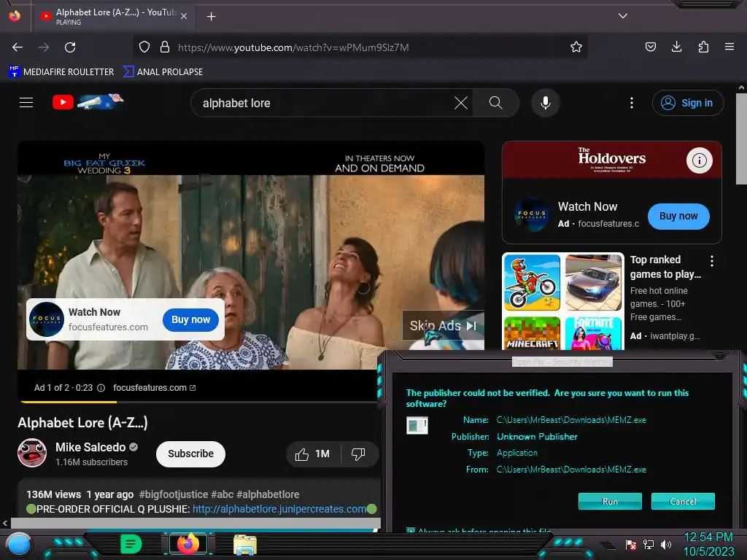Open the YouTube guide hamburger menu
This screenshot has width=747, height=560.
click(26, 102)
